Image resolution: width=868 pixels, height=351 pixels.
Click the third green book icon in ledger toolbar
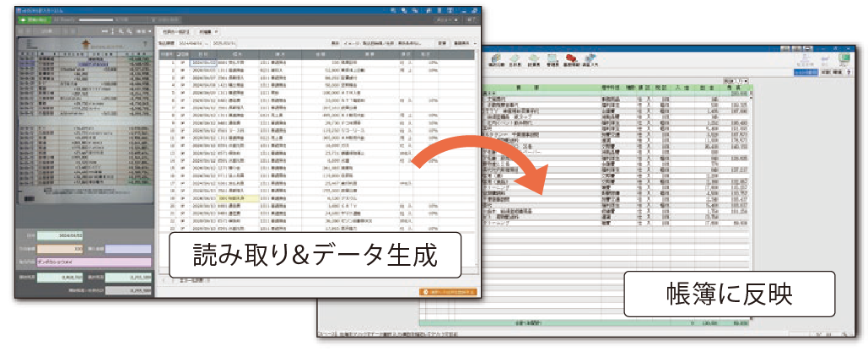[x=534, y=61]
